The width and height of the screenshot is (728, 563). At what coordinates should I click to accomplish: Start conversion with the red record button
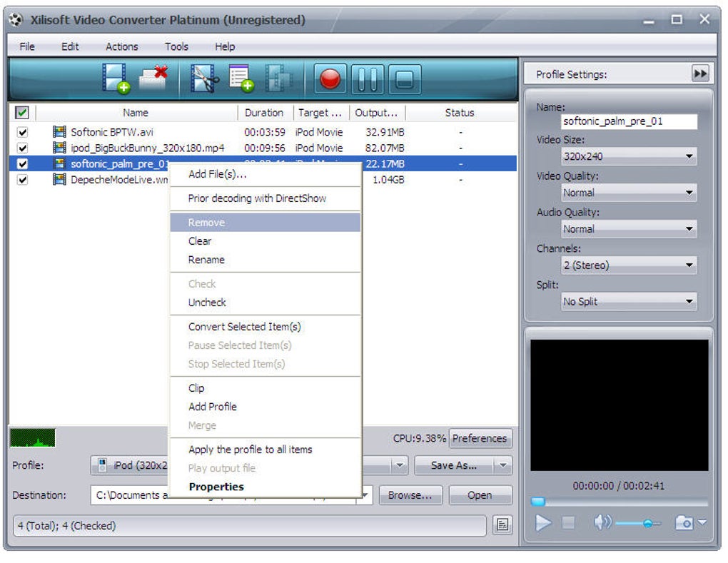[330, 79]
